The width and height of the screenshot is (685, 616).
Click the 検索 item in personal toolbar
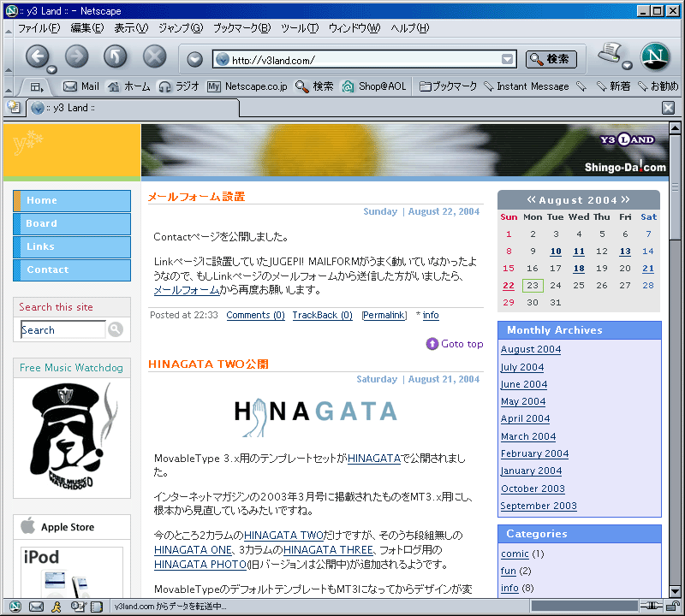coord(314,86)
